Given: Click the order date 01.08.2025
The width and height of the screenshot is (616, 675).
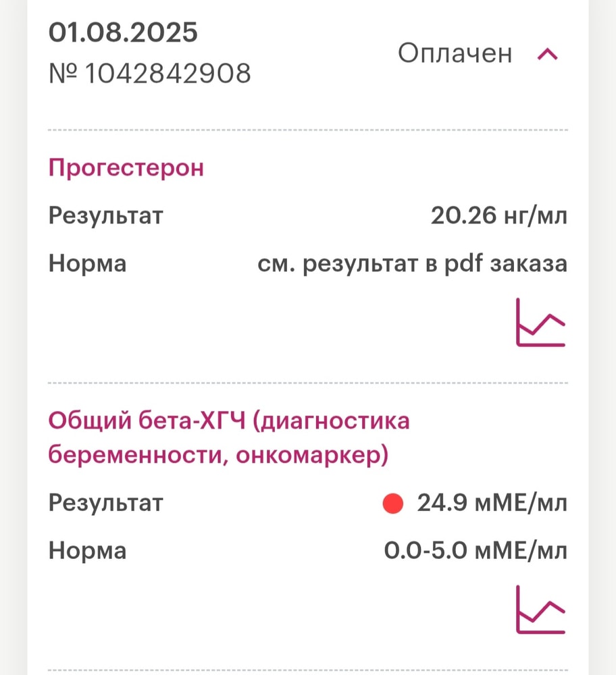Looking at the screenshot, I should point(123,33).
